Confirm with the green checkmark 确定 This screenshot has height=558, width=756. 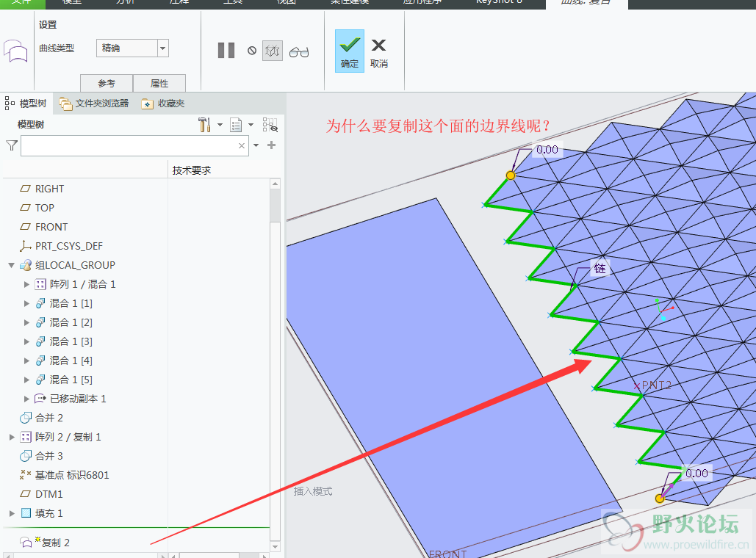[350, 51]
